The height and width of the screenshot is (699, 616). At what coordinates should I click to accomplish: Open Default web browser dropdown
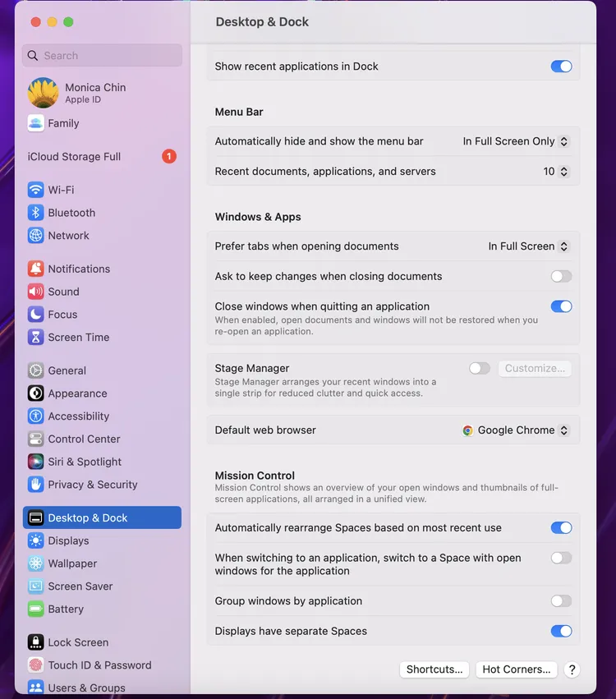516,430
